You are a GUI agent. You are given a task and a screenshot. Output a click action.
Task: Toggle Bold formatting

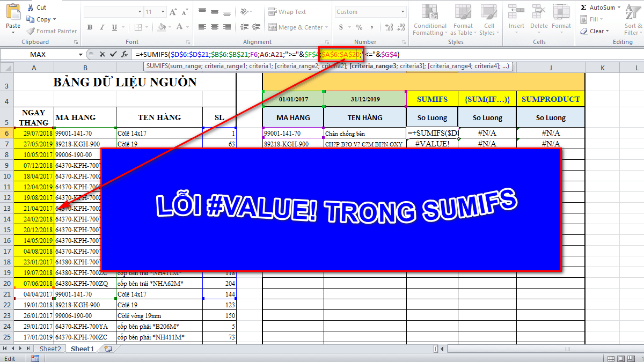point(90,27)
